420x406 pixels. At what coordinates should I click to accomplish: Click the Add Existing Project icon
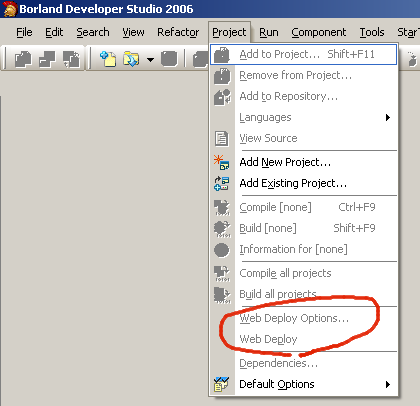(x=221, y=183)
